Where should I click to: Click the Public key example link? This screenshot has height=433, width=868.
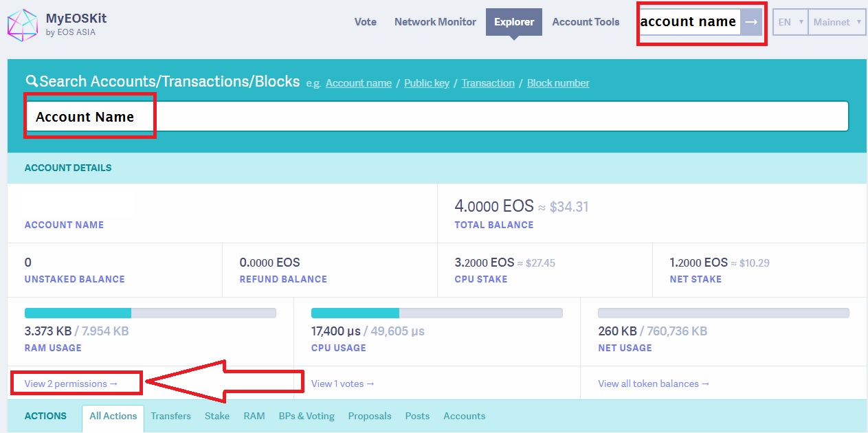(x=427, y=83)
